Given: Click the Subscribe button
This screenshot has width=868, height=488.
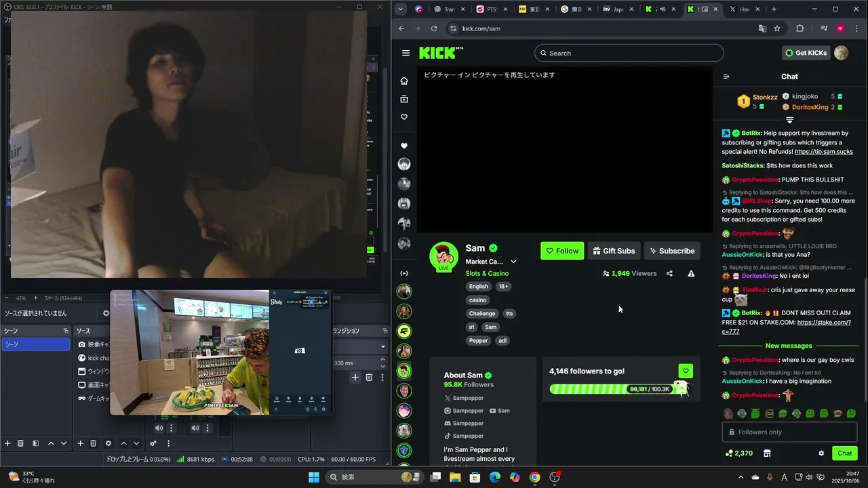Looking at the screenshot, I should click(672, 251).
